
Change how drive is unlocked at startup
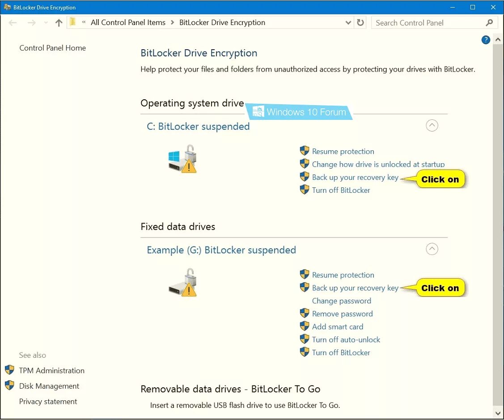378,164
